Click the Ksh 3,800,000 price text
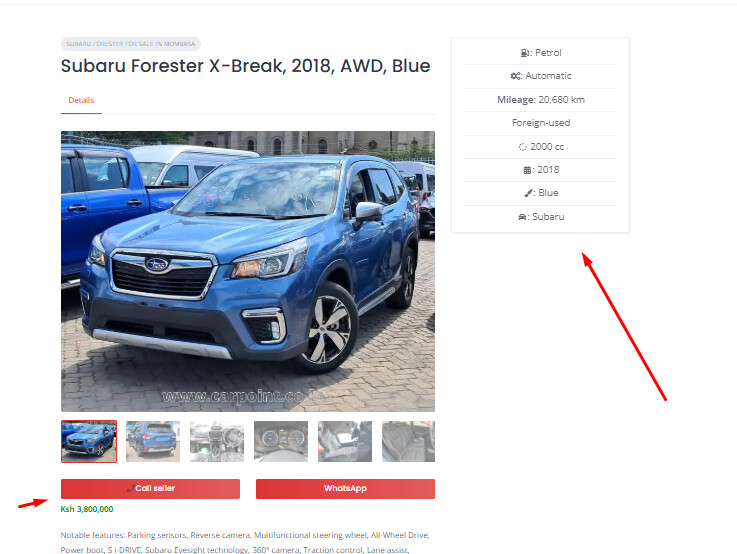Image resolution: width=737 pixels, height=554 pixels. point(87,509)
